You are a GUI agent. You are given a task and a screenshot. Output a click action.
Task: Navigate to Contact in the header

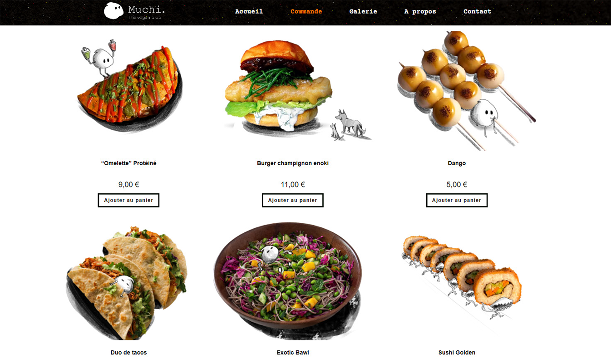click(477, 11)
